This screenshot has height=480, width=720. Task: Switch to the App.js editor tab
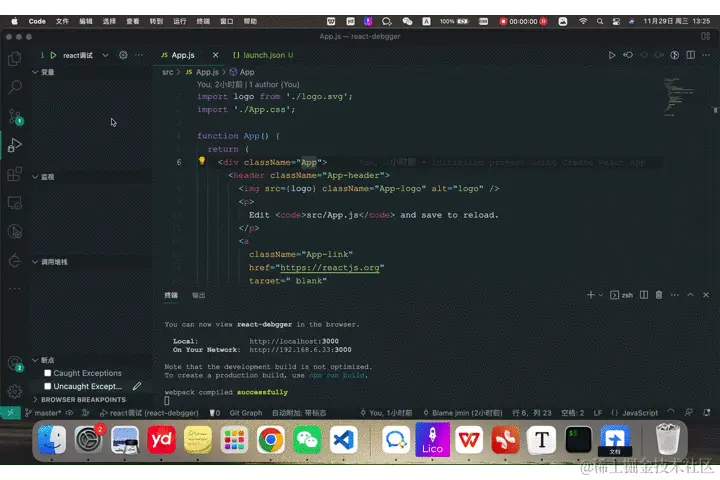(x=183, y=55)
